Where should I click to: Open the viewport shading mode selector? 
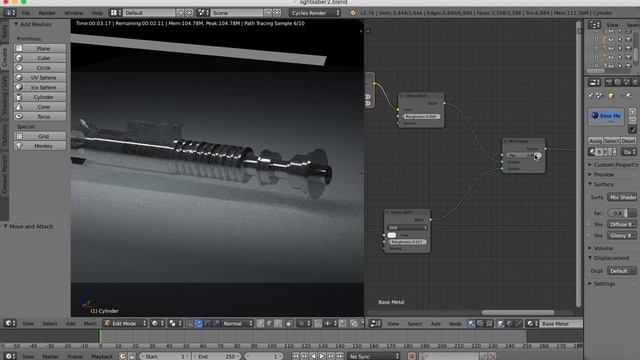point(157,324)
